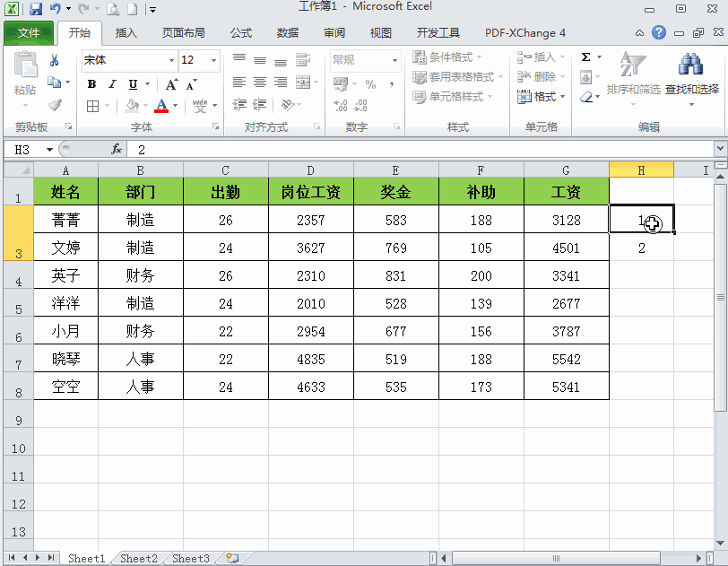Select the 工资 header cell
Screen dimensions: 728x566
click(x=566, y=192)
